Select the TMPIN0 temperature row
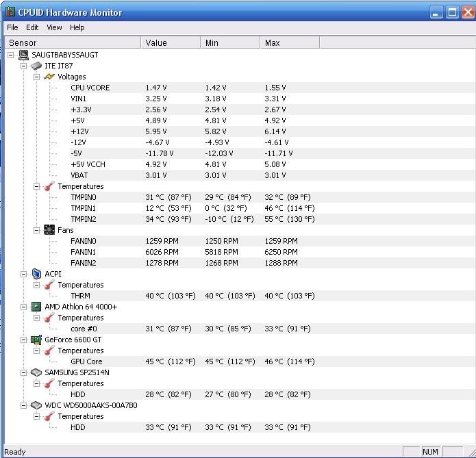Viewport: 476px width, 458px height. click(273, 197)
